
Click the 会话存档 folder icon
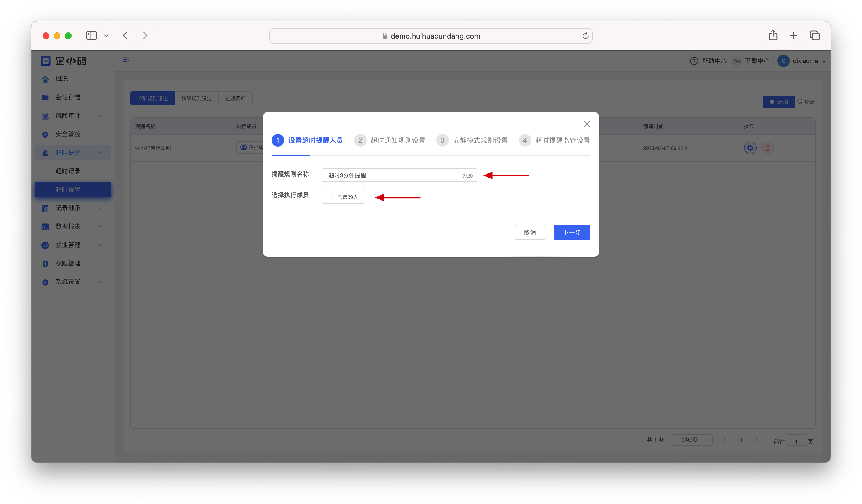(x=45, y=98)
